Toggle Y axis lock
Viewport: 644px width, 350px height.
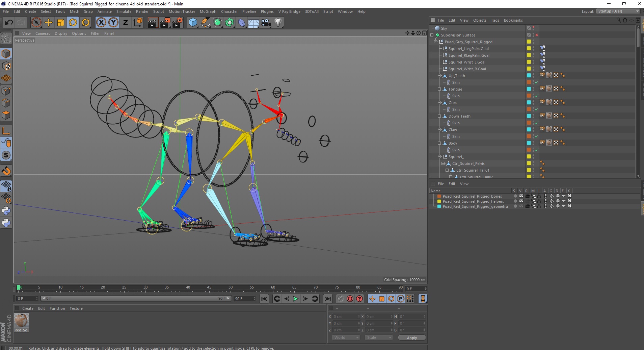click(113, 23)
